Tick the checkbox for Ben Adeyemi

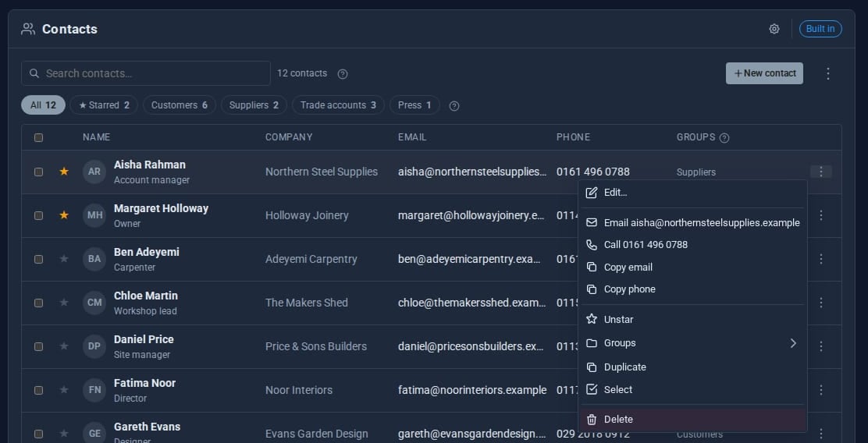(38, 260)
